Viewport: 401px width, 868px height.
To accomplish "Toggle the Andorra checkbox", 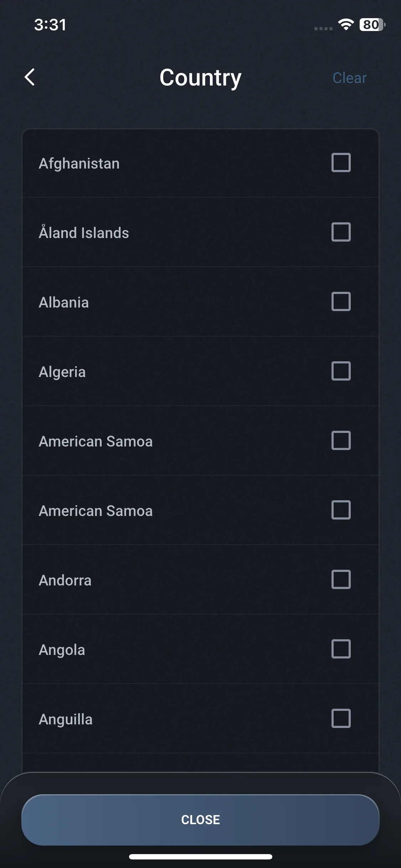I will [341, 580].
